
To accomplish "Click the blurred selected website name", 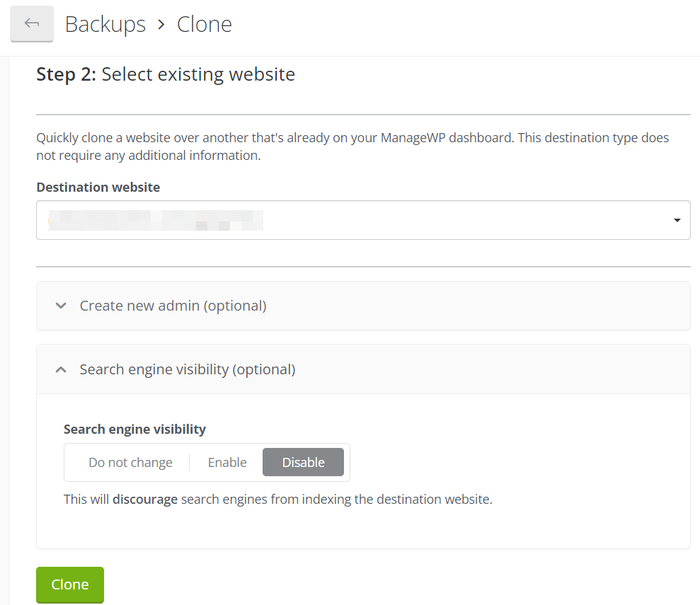I will (156, 220).
